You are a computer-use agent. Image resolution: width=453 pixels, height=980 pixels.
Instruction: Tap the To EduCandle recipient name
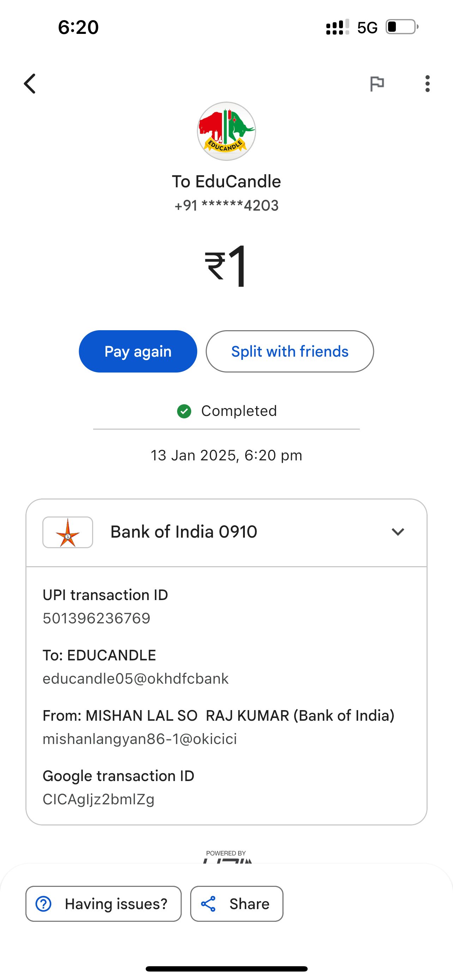pos(226,181)
